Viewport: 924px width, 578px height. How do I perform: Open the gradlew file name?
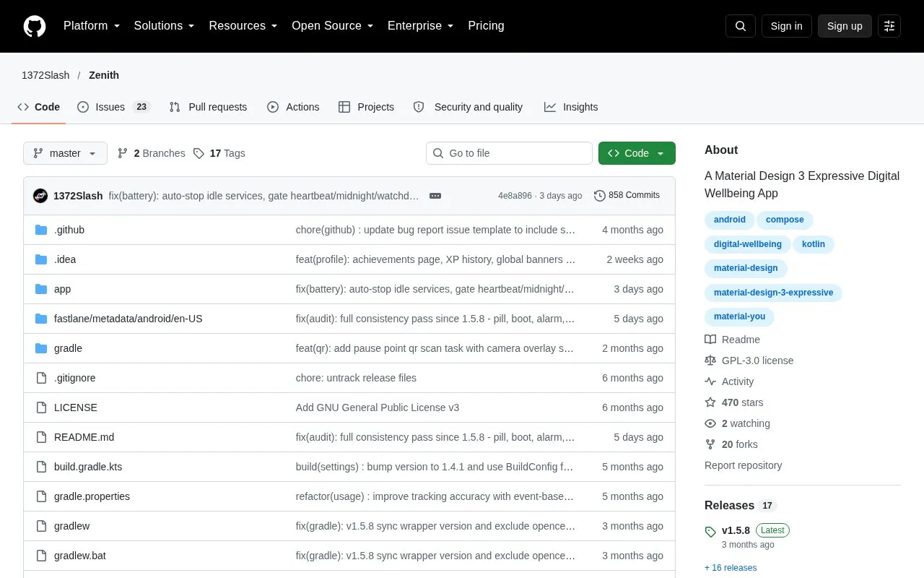click(x=72, y=526)
